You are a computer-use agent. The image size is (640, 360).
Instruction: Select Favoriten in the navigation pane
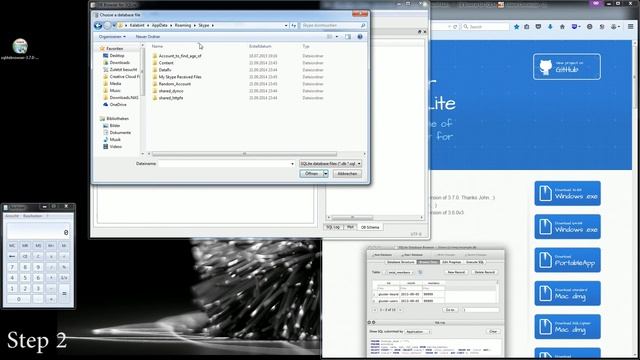pyautogui.click(x=115, y=49)
